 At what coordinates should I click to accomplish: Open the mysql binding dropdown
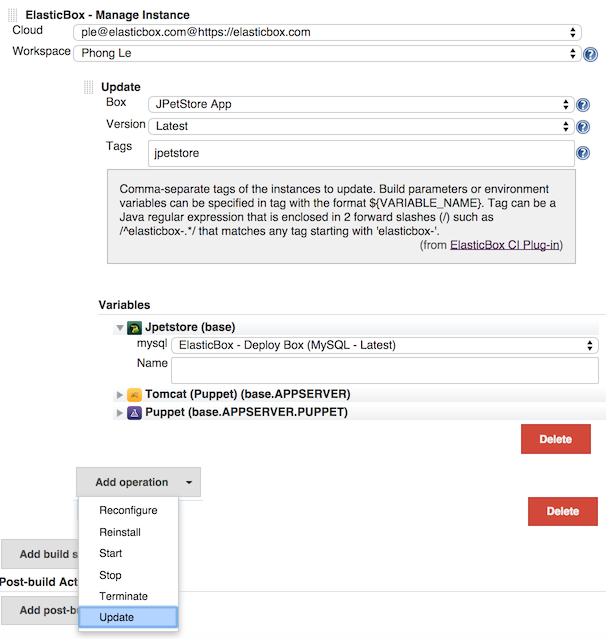click(385, 346)
